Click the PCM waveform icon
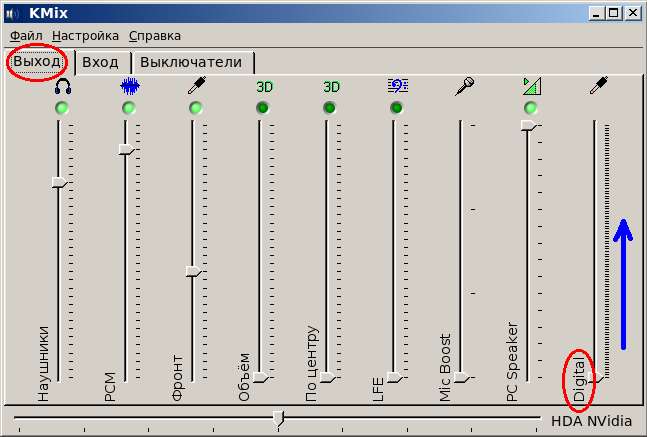This screenshot has height=437, width=647. 130,86
